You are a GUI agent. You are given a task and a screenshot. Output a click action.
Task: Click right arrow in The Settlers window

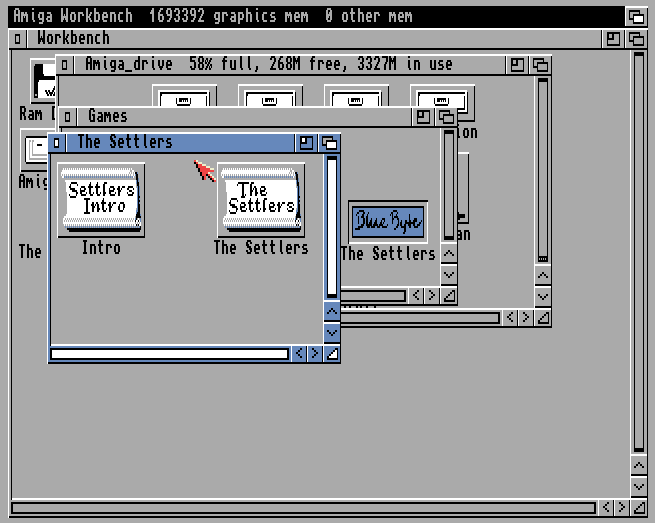pos(315,354)
